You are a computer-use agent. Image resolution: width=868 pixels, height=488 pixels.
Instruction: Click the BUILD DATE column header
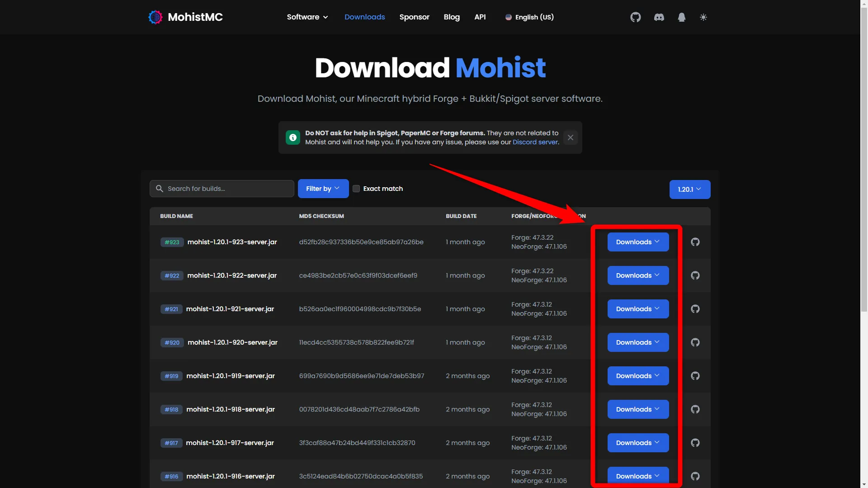point(461,216)
